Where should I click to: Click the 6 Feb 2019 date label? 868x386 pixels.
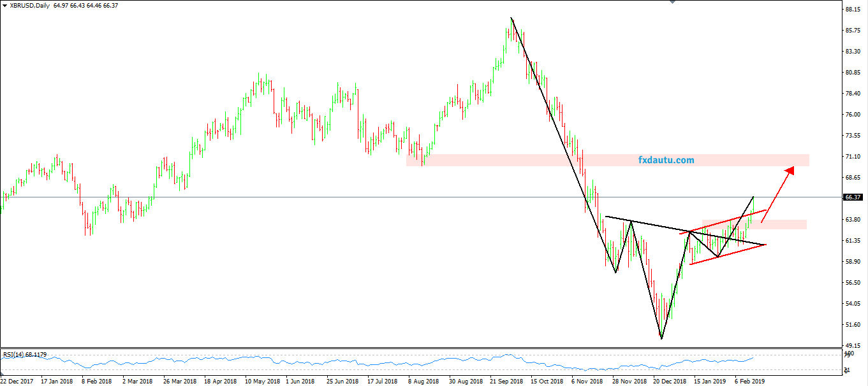pos(749,381)
